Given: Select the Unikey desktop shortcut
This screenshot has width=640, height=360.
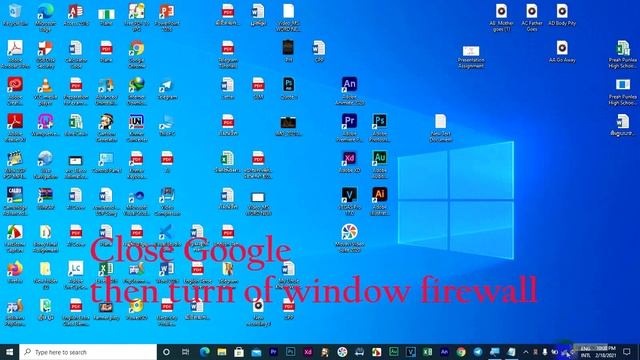Looking at the screenshot, I should (x=136, y=128).
